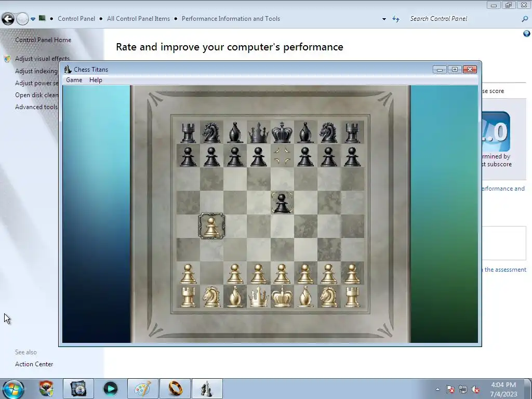Select white knight next to the bottom-left rook
This screenshot has height=399, width=532.
point(211,297)
